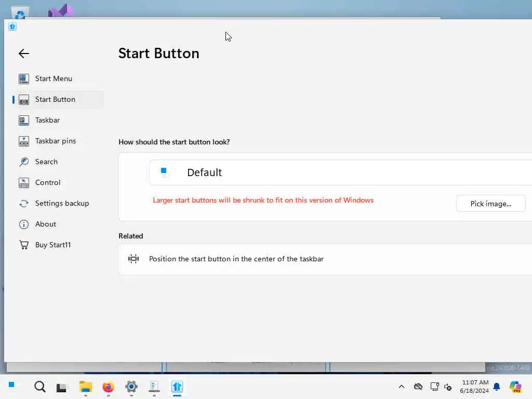This screenshot has height=399, width=532.
Task: Click the Search magnifier sidebar icon
Action: pos(24,162)
